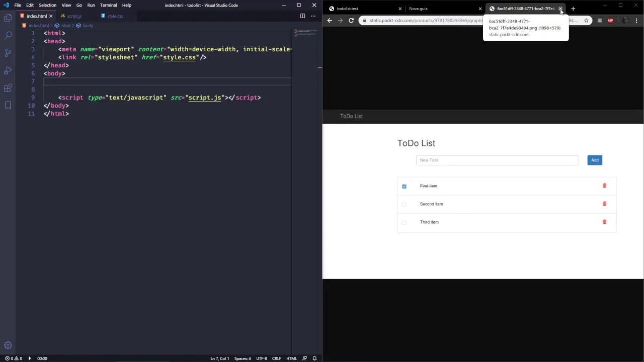
Task: Reload the browser page
Action: tap(351, 21)
